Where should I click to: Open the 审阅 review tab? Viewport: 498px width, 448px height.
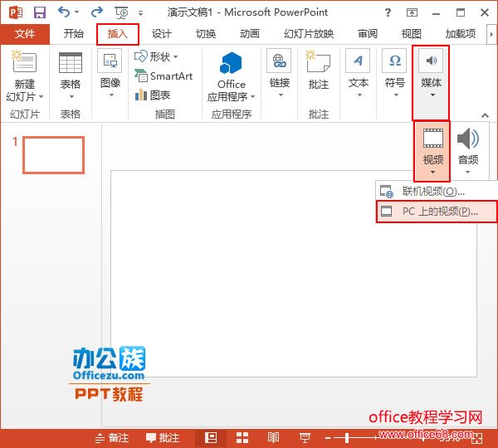point(368,34)
